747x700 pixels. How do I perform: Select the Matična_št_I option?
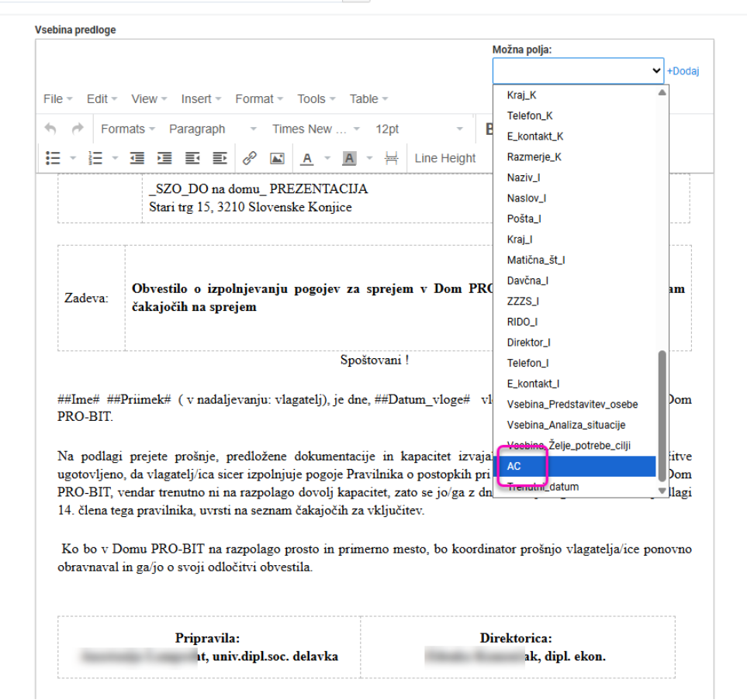point(575,260)
